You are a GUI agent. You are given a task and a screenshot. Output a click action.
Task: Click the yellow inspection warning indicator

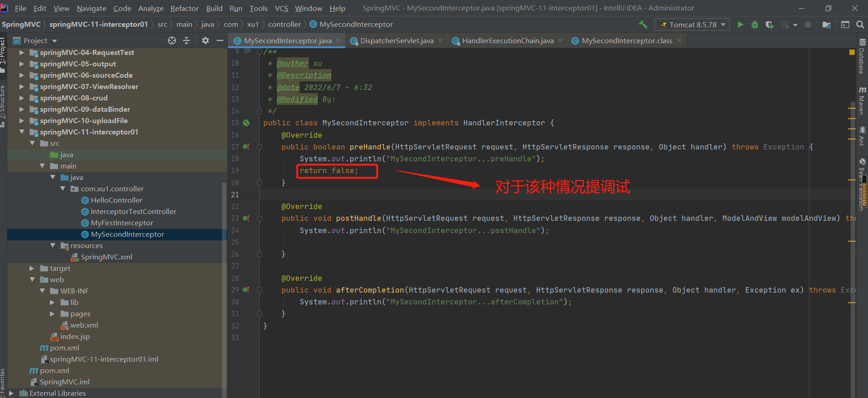852,52
